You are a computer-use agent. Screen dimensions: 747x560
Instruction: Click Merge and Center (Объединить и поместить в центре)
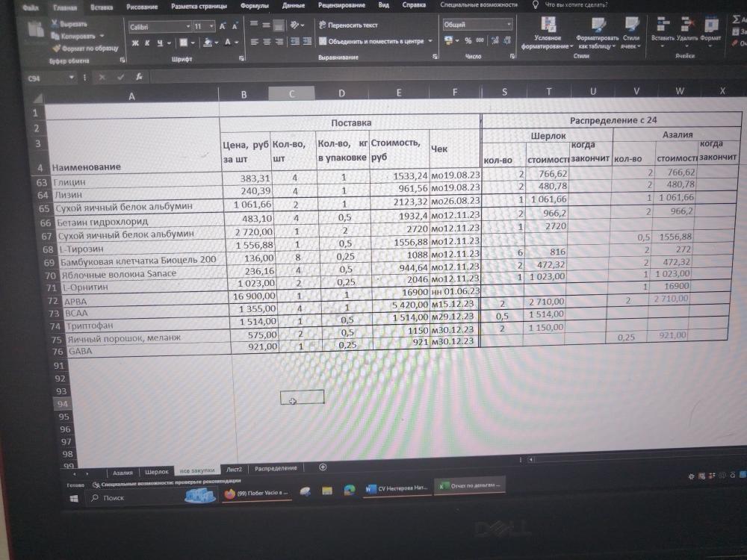click(375, 42)
